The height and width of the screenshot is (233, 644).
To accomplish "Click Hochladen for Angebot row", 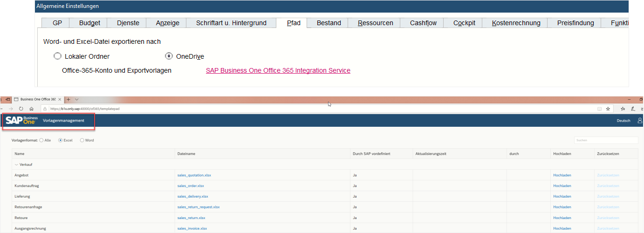I will 562,175.
